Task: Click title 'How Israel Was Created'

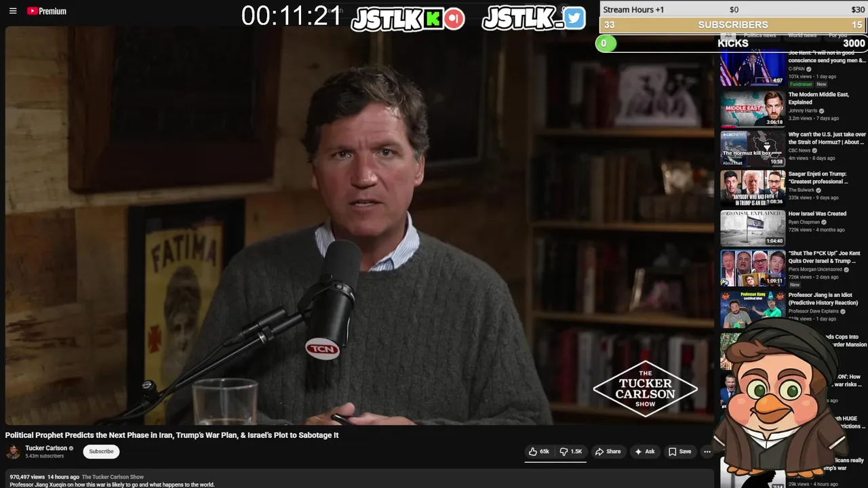Action: click(817, 213)
